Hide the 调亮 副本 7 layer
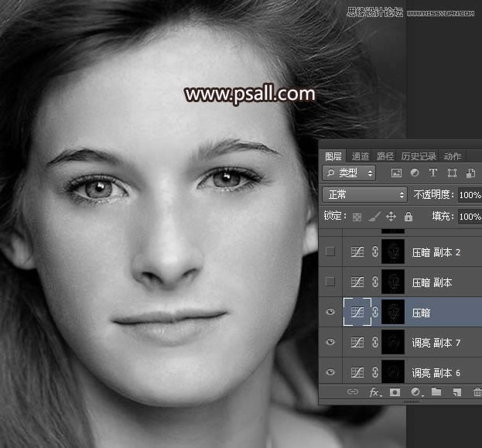This screenshot has width=482, height=448. pyautogui.click(x=330, y=342)
